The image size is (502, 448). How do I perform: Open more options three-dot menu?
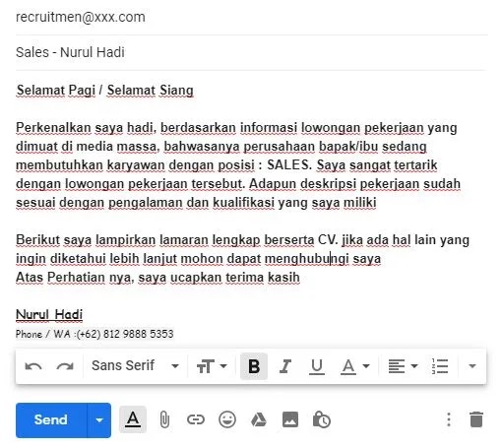pyautogui.click(x=449, y=419)
